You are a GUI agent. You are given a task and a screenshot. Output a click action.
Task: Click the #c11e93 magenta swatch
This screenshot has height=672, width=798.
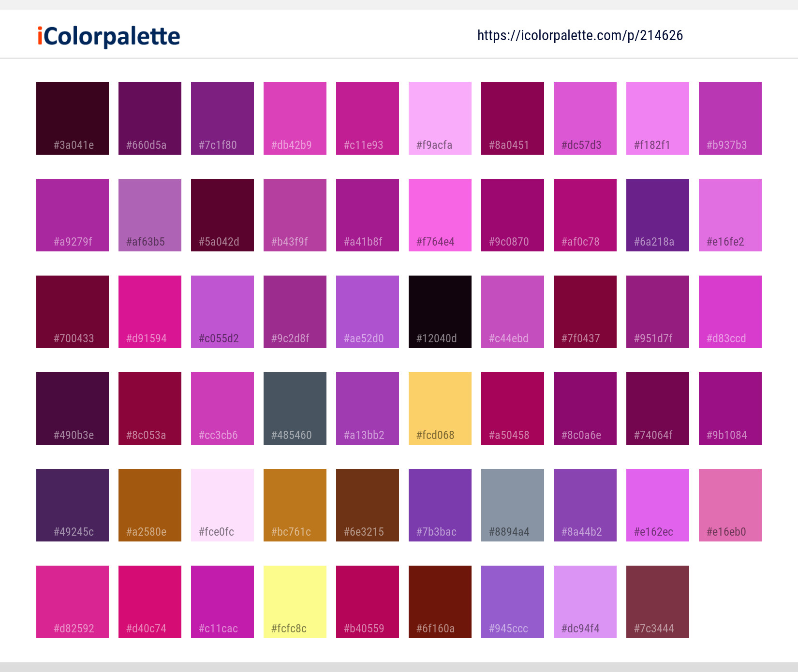368,118
